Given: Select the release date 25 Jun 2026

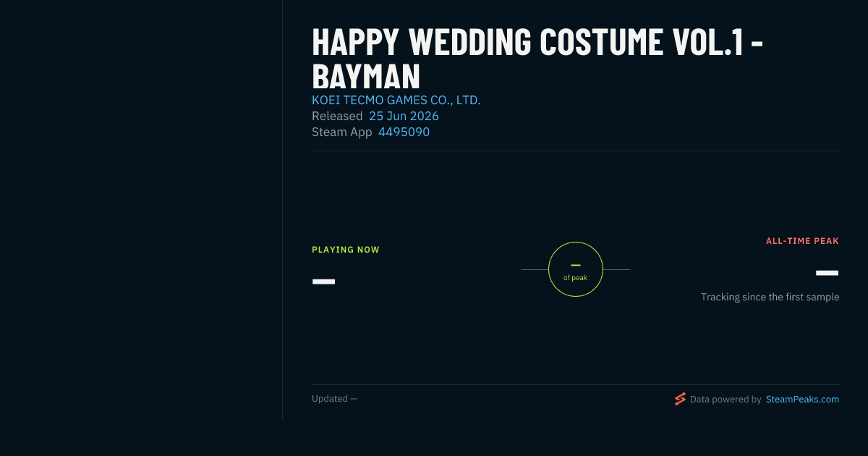Looking at the screenshot, I should pos(404,116).
